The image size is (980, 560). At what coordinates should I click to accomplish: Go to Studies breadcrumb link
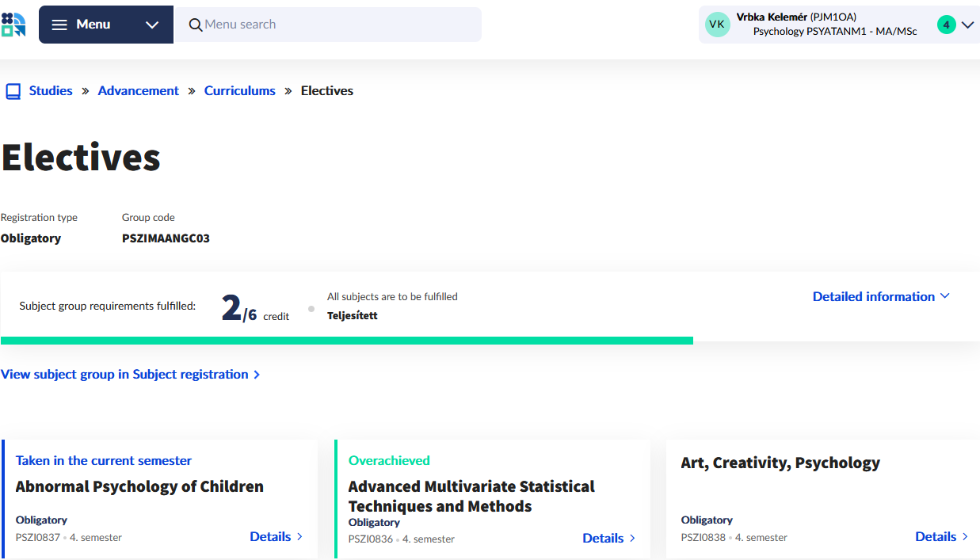pos(51,91)
